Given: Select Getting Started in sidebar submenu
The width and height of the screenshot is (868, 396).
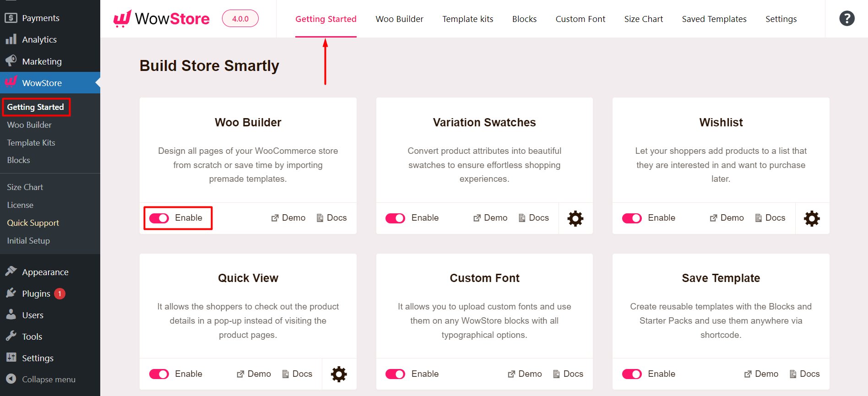Looking at the screenshot, I should tap(36, 107).
